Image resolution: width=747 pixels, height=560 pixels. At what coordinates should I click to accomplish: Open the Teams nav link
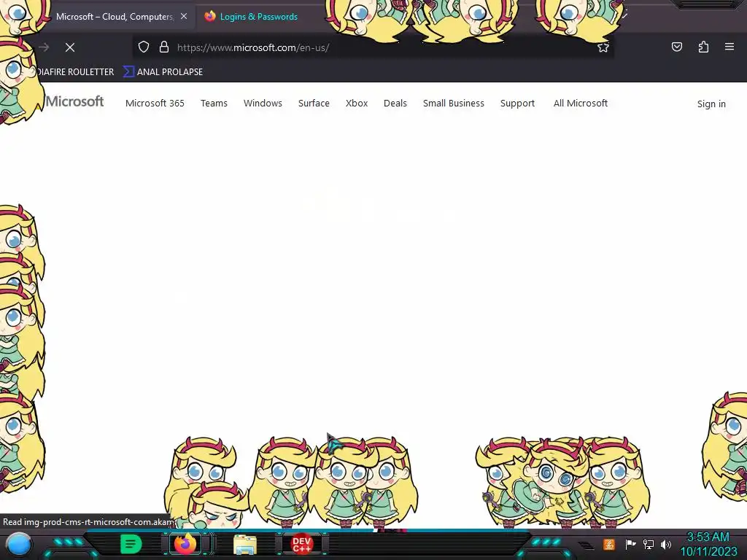(x=214, y=104)
